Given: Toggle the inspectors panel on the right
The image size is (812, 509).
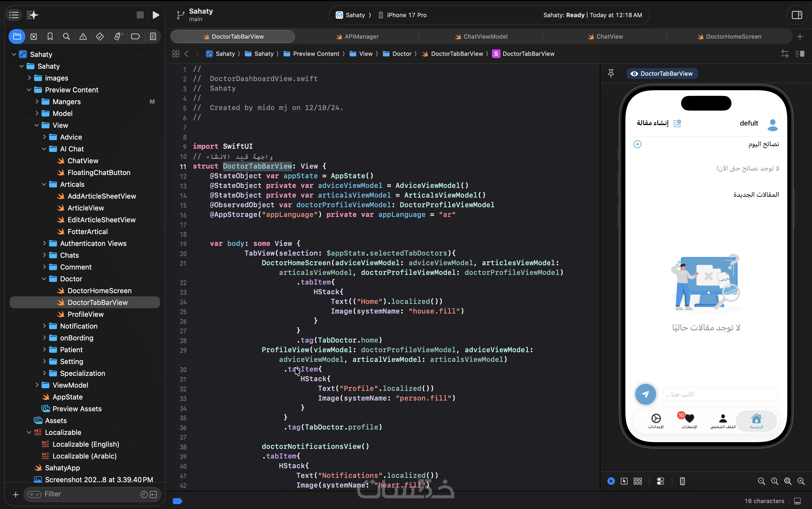Looking at the screenshot, I should (x=797, y=15).
